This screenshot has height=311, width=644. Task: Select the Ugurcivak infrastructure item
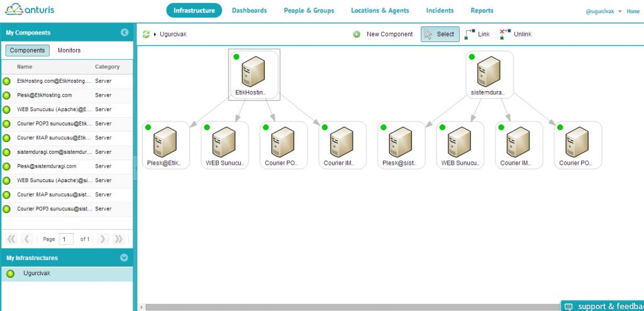pos(67,274)
